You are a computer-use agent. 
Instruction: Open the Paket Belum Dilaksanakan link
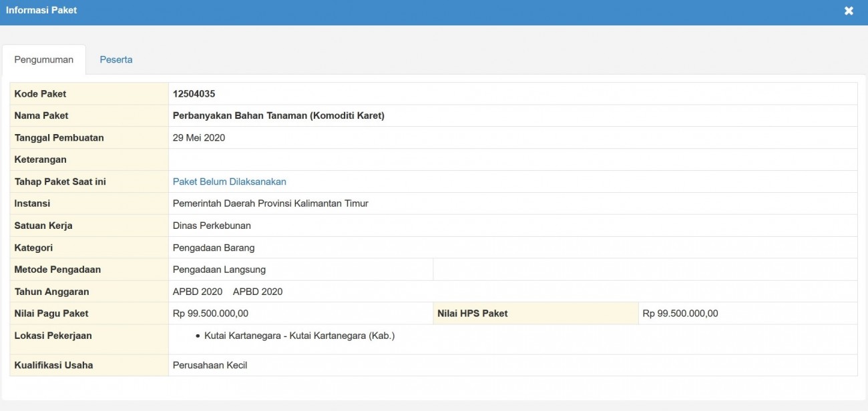229,181
